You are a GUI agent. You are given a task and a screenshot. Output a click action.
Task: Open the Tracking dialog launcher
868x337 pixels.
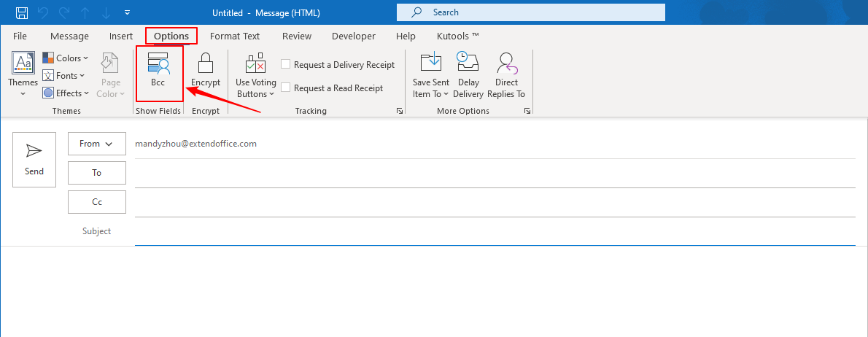(x=399, y=111)
